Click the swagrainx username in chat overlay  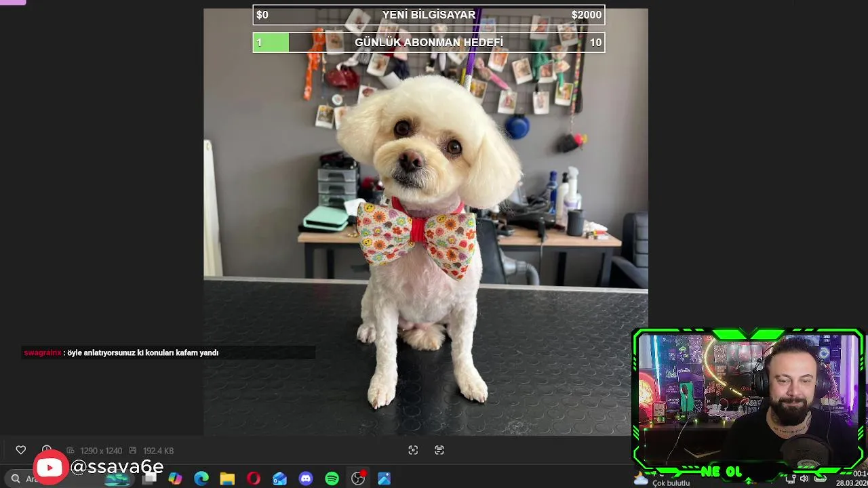(43, 352)
